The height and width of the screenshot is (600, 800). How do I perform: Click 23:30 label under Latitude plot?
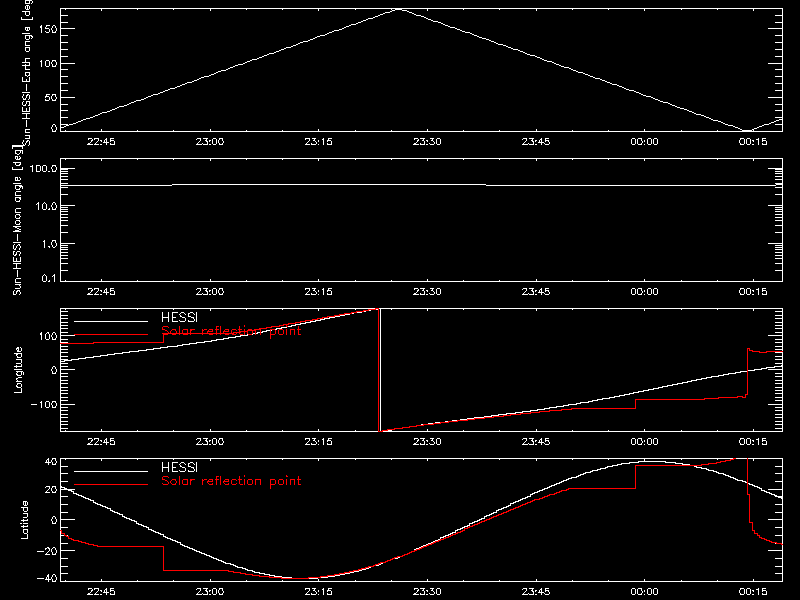(x=427, y=591)
